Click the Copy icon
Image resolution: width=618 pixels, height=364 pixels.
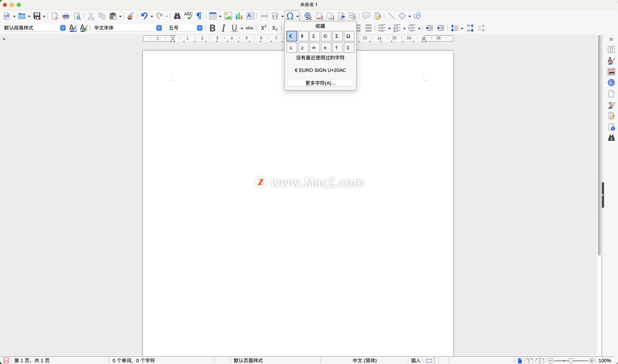[x=102, y=16]
